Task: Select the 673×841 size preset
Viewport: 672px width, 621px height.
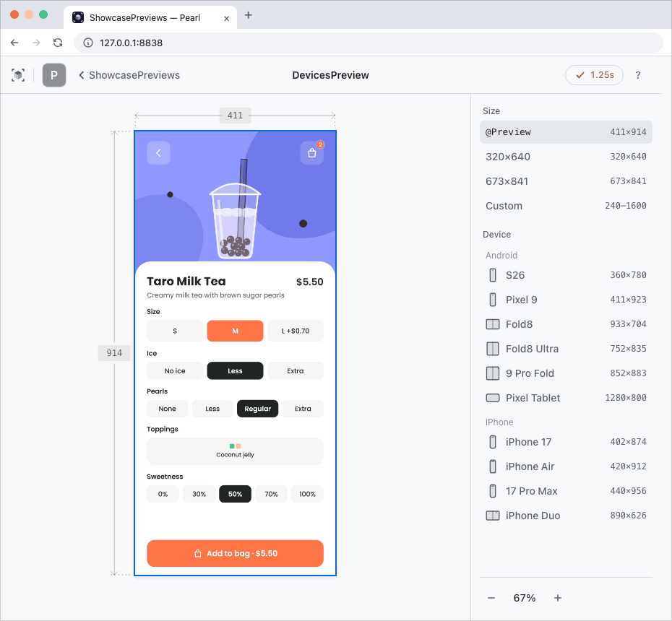Action: 566,181
